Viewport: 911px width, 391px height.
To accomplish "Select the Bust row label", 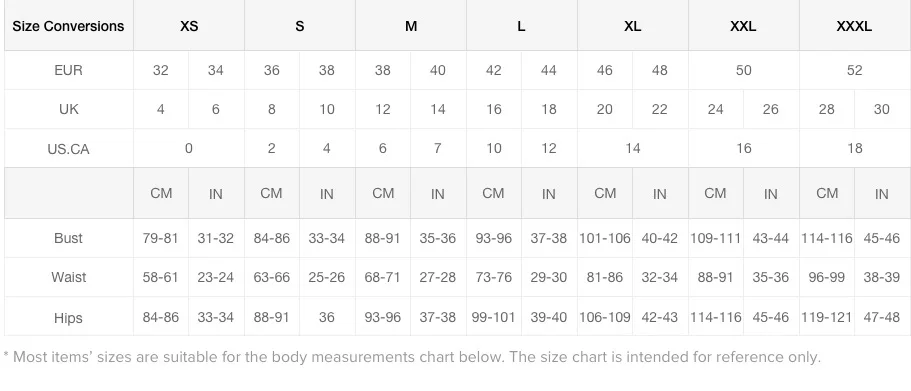I will tap(69, 238).
